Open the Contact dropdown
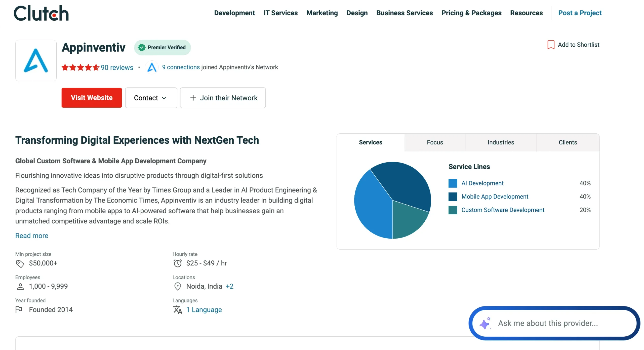644x350 pixels. point(151,98)
